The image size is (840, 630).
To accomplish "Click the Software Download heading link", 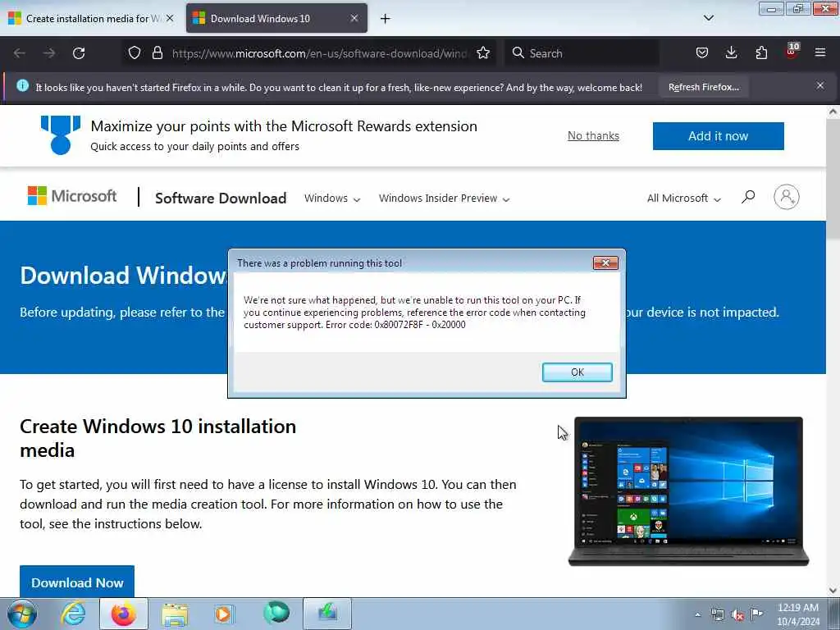I will [x=221, y=199].
